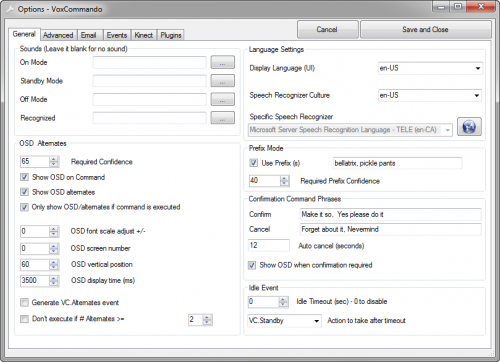Browse for Standby Mode sound file

click(222, 81)
